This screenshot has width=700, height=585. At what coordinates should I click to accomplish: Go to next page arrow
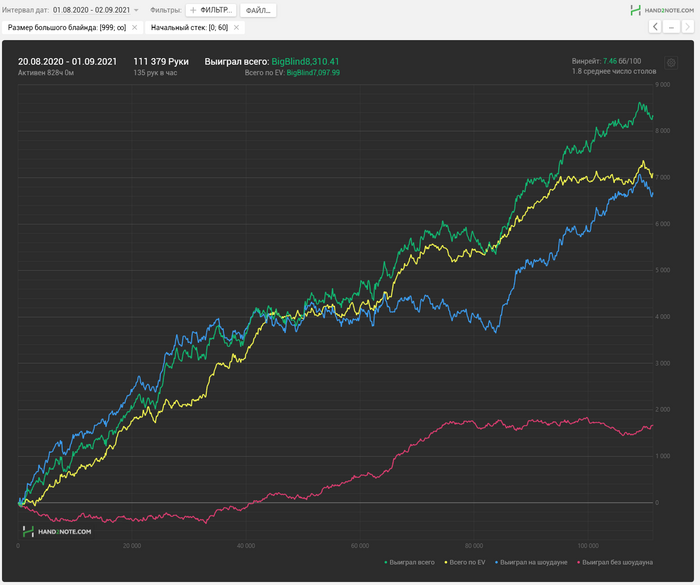pos(687,27)
